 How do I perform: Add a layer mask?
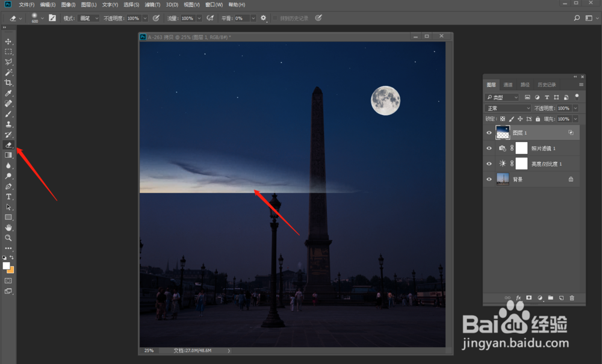(529, 298)
